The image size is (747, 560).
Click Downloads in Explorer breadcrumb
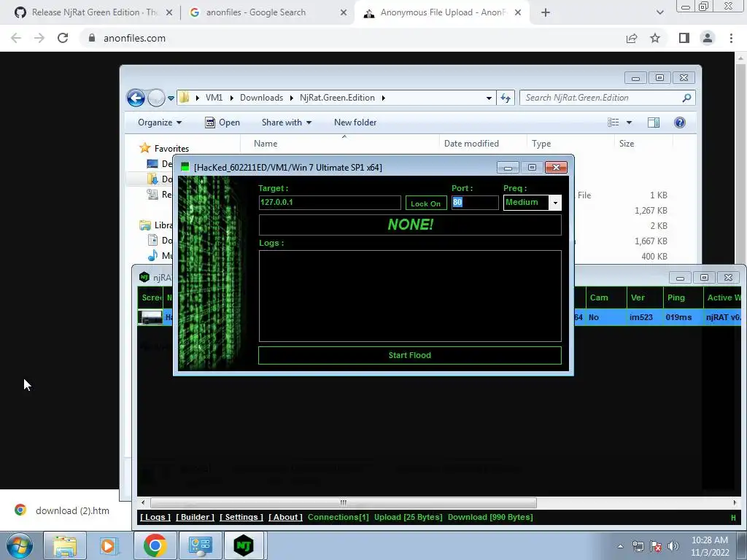(x=261, y=98)
